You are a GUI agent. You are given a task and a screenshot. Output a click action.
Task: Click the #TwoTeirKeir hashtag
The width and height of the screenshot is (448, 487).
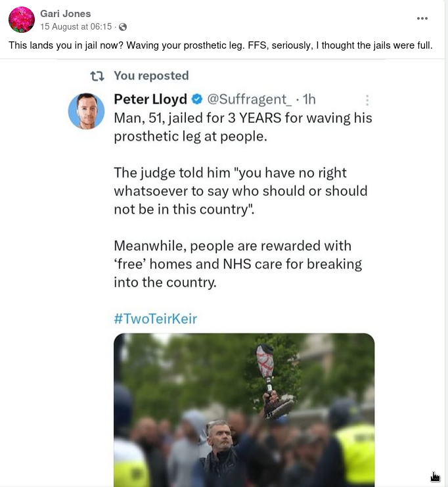coord(156,319)
